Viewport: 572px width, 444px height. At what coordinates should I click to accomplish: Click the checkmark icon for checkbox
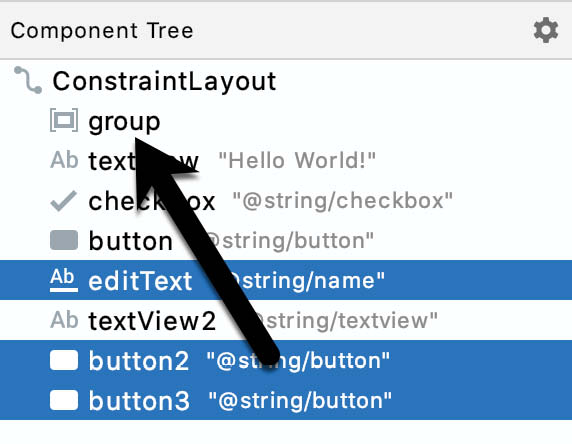tap(64, 200)
